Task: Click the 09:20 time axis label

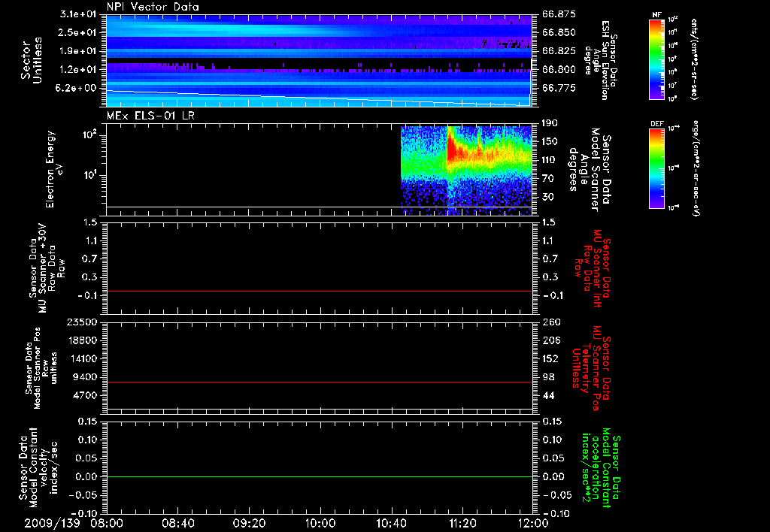Action: (x=249, y=524)
